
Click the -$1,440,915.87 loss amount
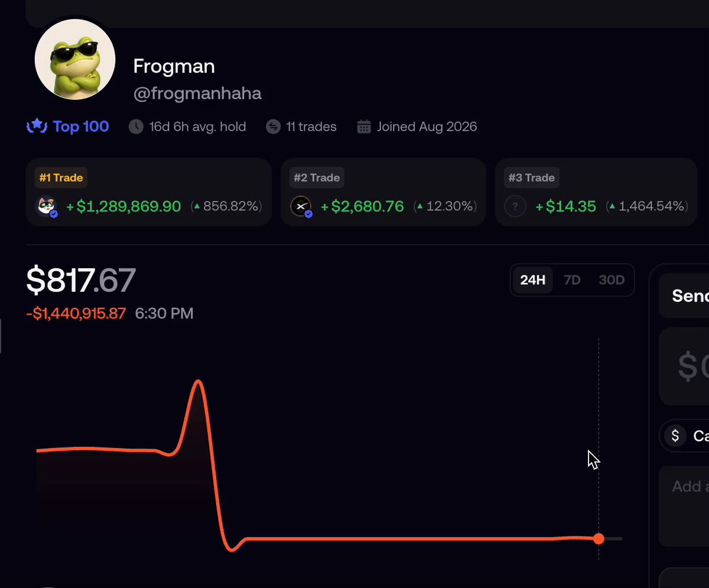(76, 313)
